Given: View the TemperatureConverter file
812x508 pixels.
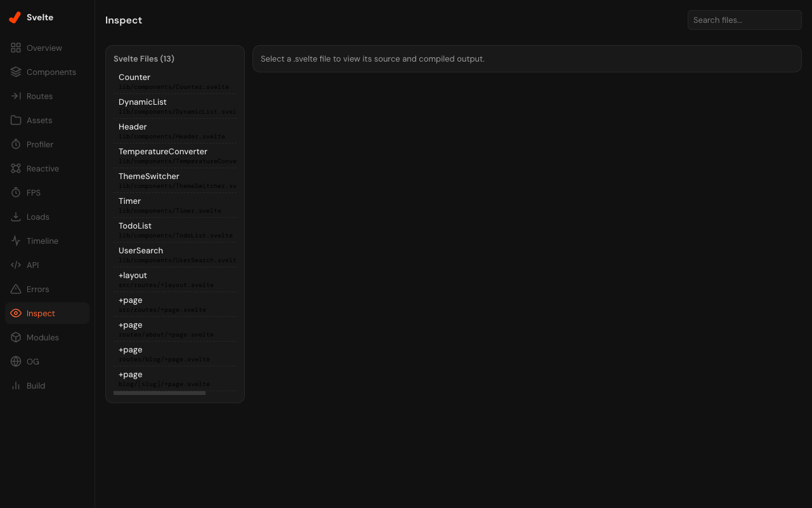Looking at the screenshot, I should pyautogui.click(x=175, y=156).
